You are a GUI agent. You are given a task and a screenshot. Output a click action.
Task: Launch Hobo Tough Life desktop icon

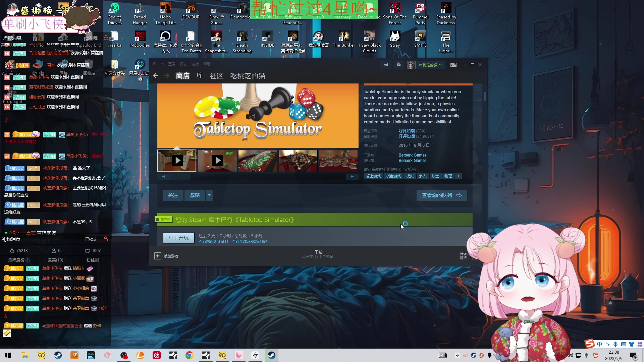[x=165, y=14]
